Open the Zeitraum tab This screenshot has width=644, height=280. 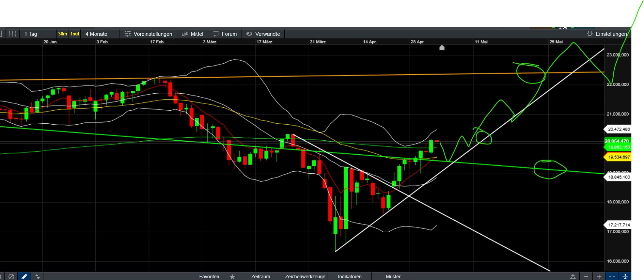coord(261,277)
